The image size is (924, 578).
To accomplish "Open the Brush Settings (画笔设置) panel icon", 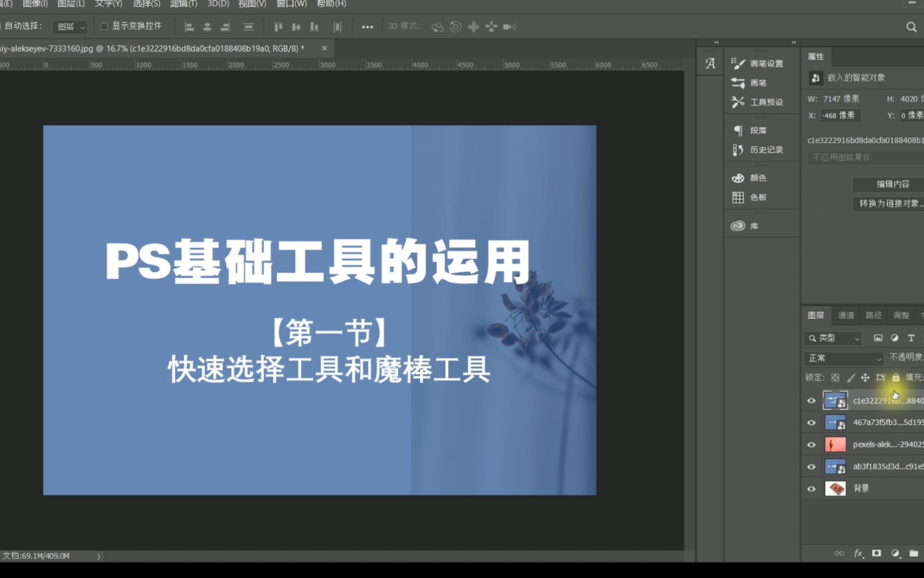I will 738,64.
